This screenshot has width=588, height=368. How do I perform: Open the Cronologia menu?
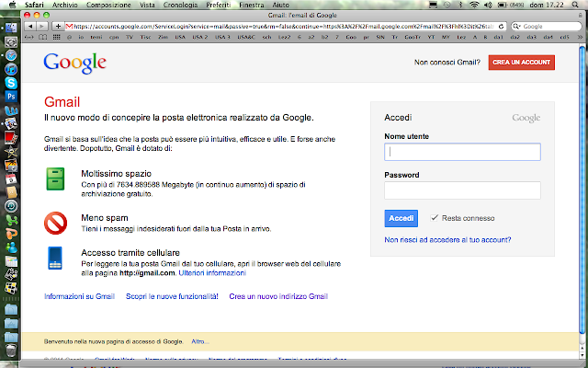click(x=180, y=5)
